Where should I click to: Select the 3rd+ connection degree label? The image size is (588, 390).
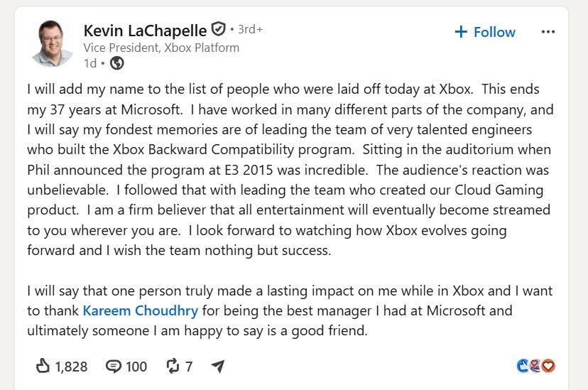(250, 29)
